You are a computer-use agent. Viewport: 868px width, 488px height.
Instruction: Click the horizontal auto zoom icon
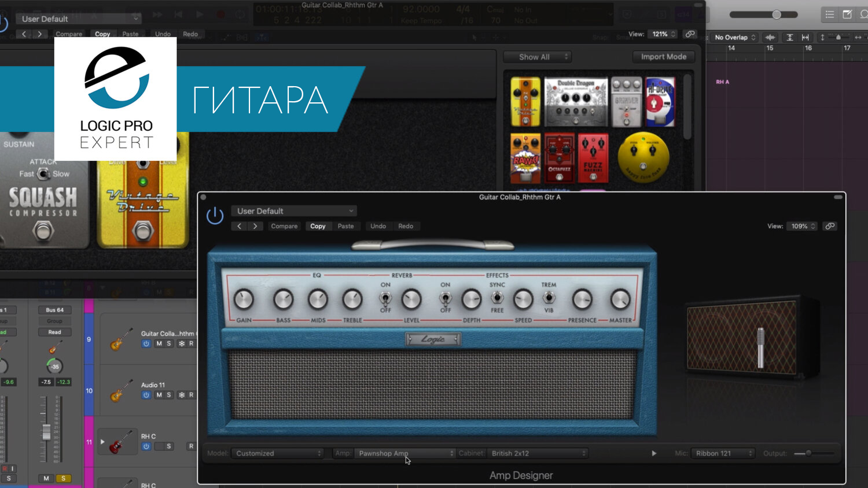[x=805, y=37]
